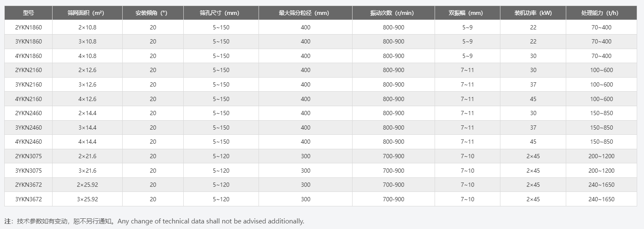644x229 pixels.
Task: Click the 装机功率 (kW) header
Action: tap(533, 13)
